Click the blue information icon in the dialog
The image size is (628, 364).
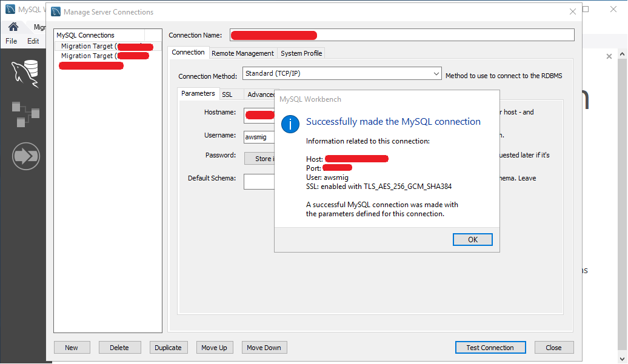[290, 124]
